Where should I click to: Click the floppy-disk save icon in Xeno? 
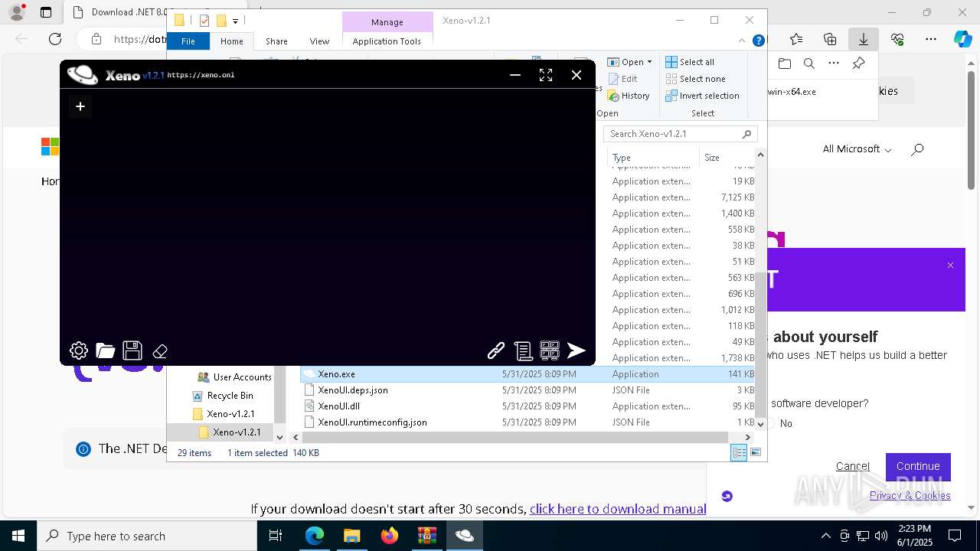pos(132,350)
